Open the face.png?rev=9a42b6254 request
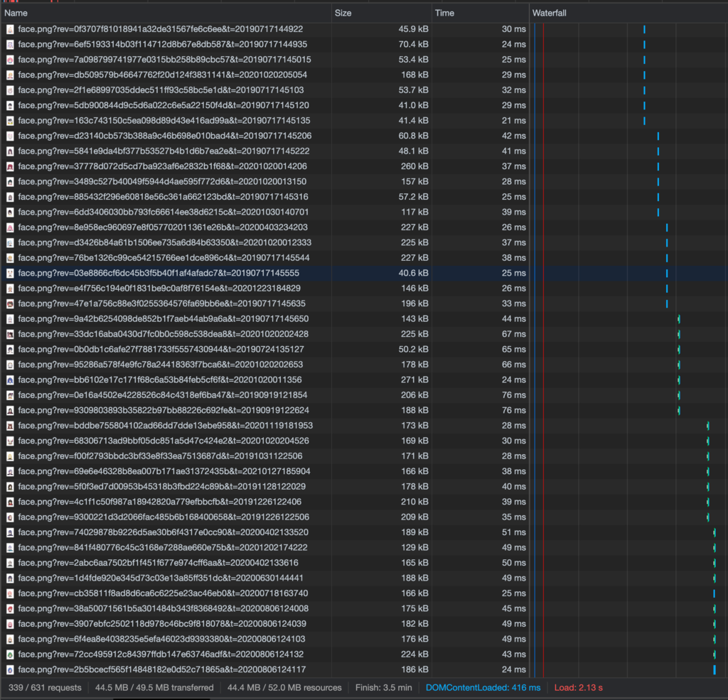Image resolution: width=728 pixels, height=700 pixels. (x=163, y=319)
